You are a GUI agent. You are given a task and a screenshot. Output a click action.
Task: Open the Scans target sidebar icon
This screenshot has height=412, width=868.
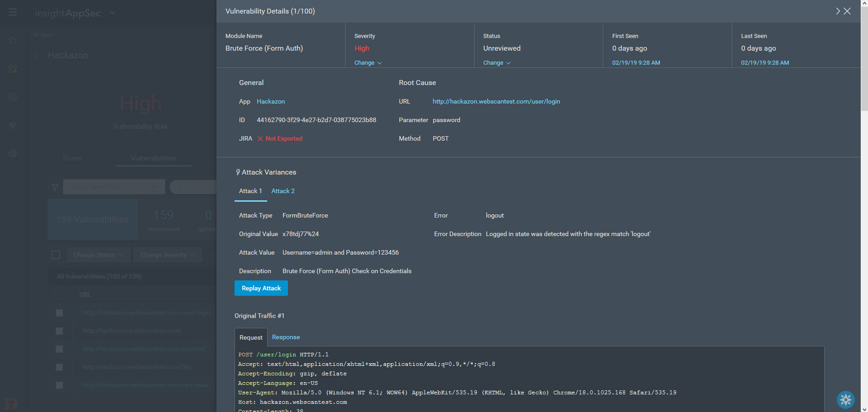tap(13, 97)
